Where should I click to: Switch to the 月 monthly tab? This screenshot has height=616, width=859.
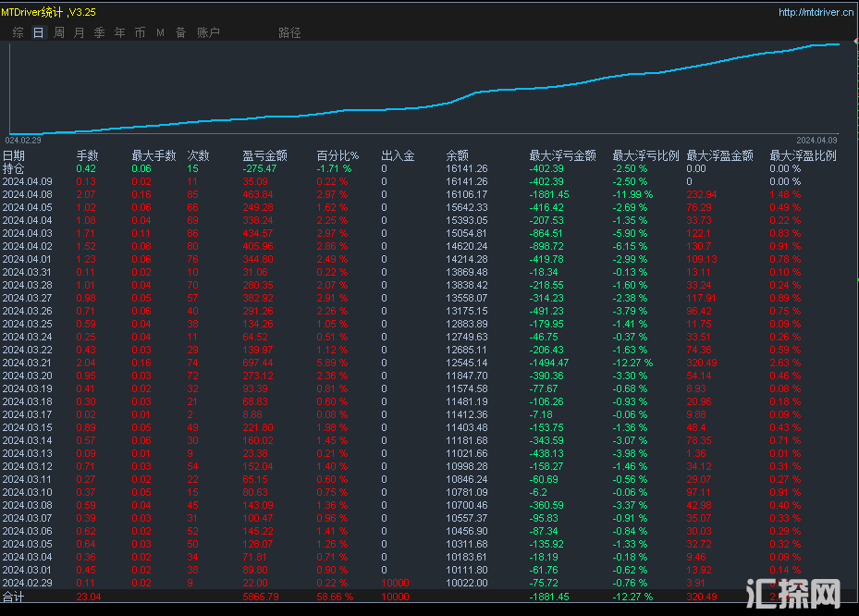[79, 32]
